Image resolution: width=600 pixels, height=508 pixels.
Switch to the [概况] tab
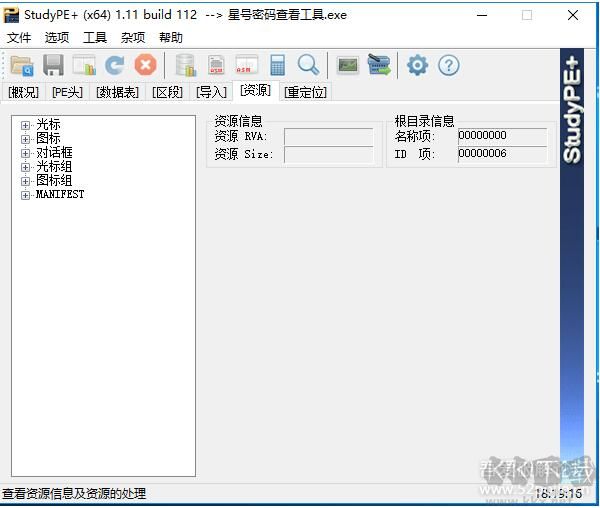(24, 92)
